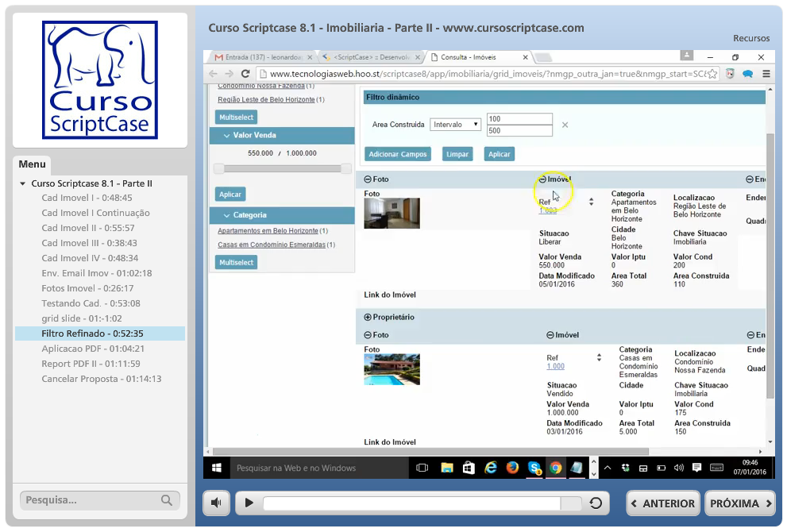Open lesson grid slide
Screen dimensions: 787x532
click(82, 318)
